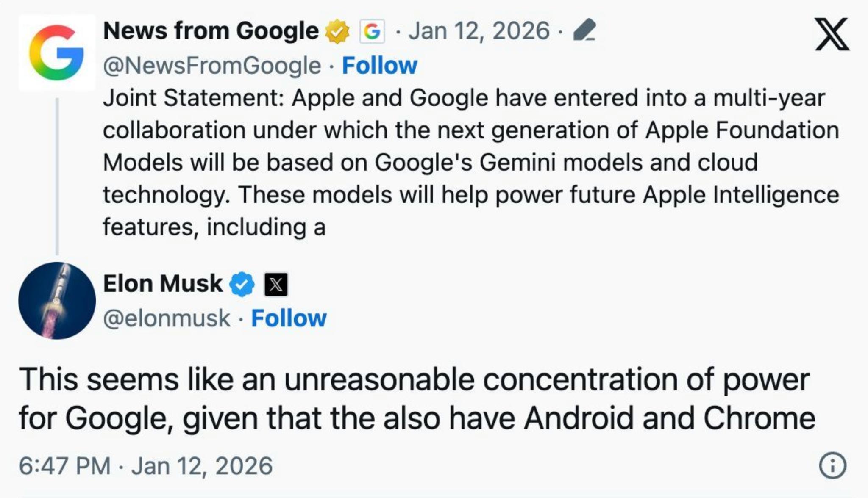Screen dimensions: 868x498
Task: Click the @NewsFromGoogle handle
Action: point(212,66)
